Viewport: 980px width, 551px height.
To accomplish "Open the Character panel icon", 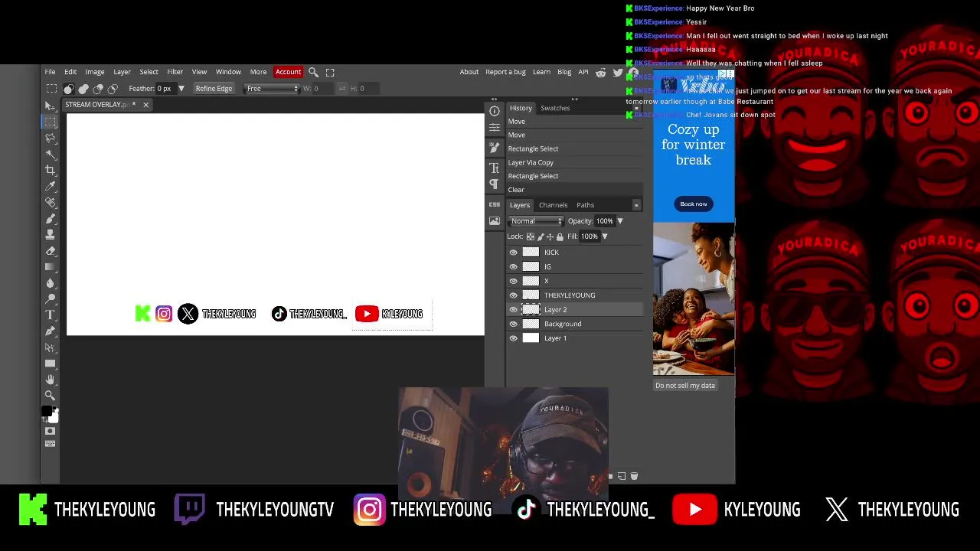I will pos(495,168).
